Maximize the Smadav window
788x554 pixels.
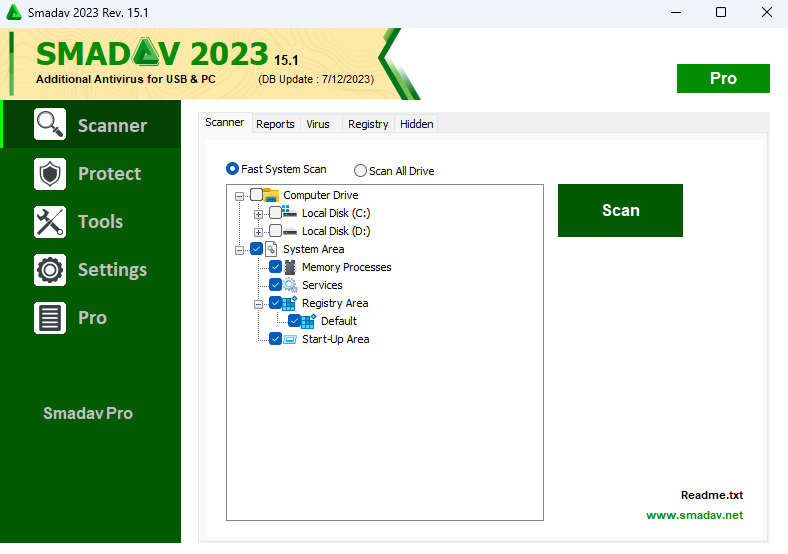(x=721, y=12)
